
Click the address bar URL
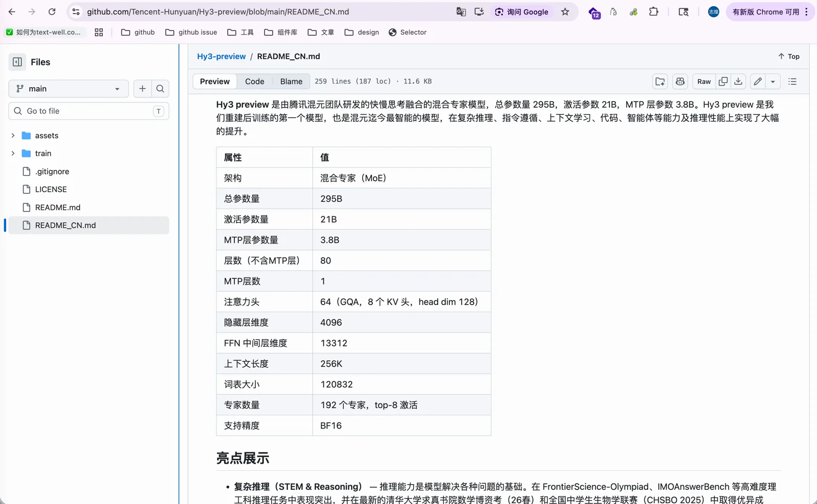coord(218,12)
